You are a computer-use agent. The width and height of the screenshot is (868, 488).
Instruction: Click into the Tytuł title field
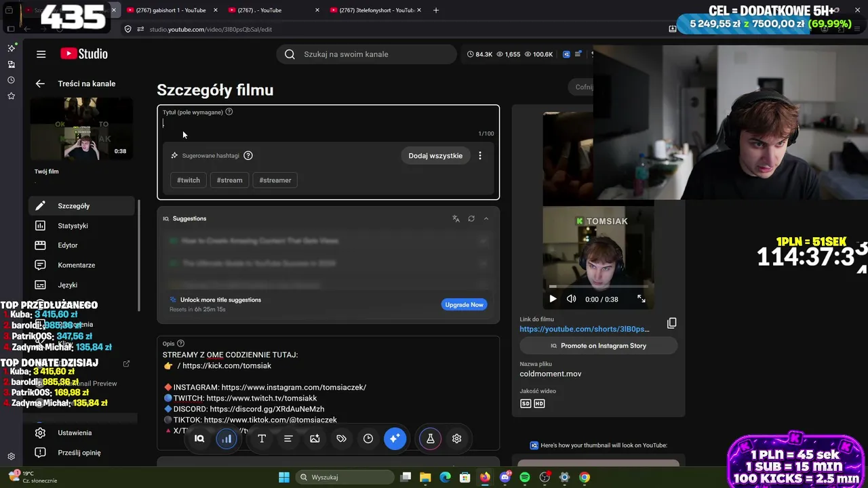[x=328, y=123]
